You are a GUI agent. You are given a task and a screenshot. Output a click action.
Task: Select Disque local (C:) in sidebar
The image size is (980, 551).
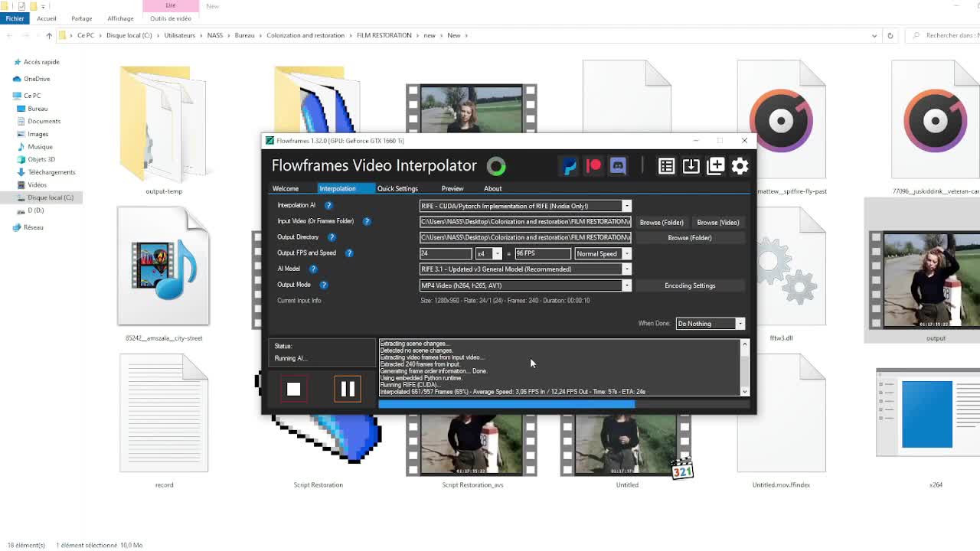click(x=51, y=197)
